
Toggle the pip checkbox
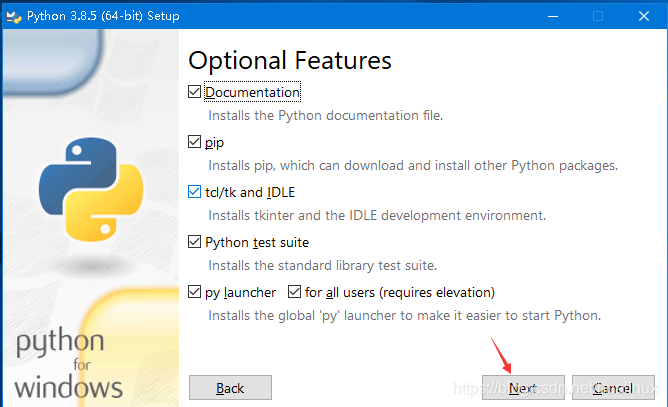pos(194,141)
